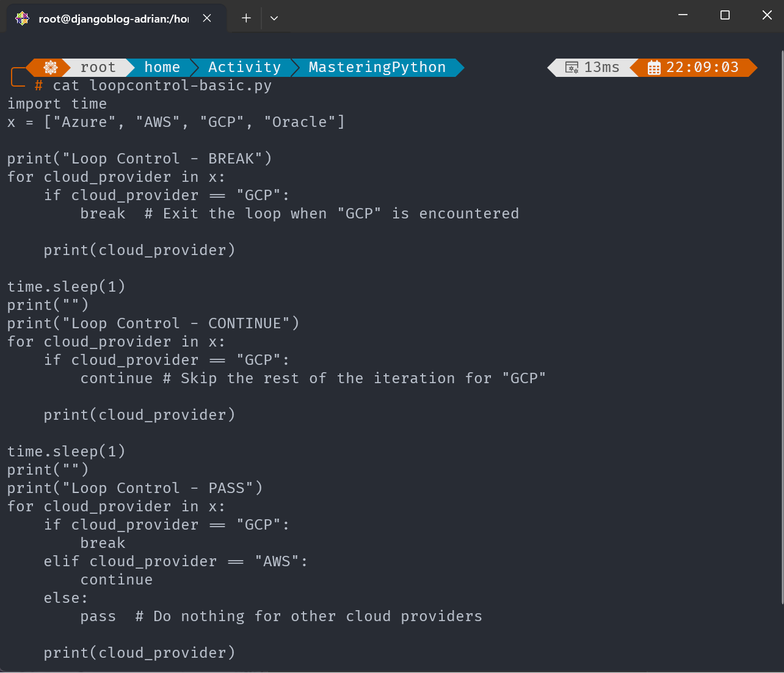The image size is (784, 673).
Task: Click the orange OS logo prompt icon
Action: pos(51,67)
